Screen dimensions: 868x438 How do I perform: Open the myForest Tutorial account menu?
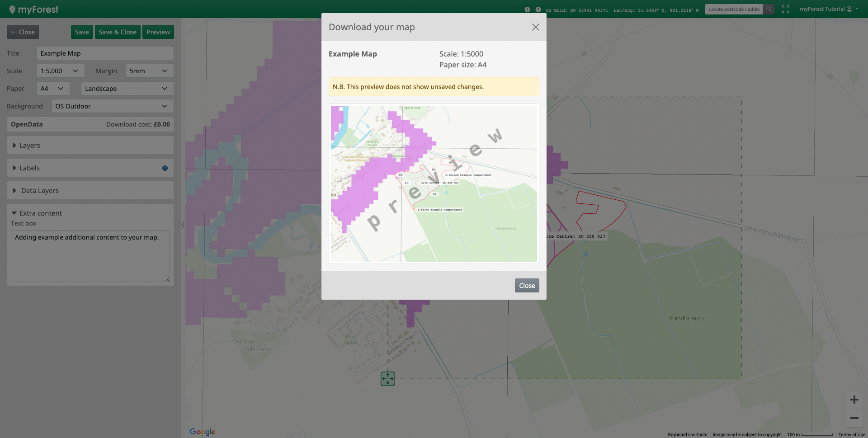click(828, 9)
